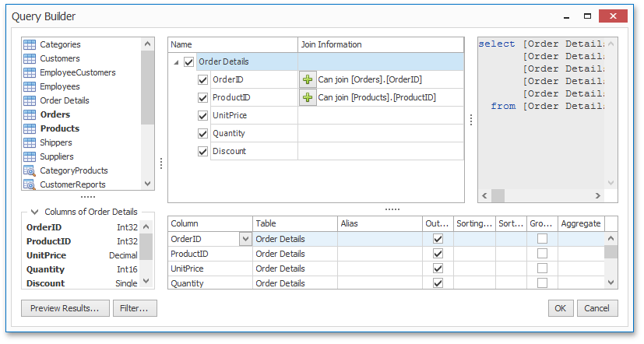Click the SQL query text pane

542,113
